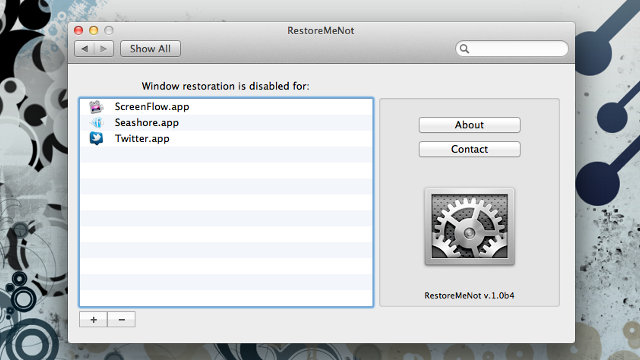
Task: Click the RestoreMeNot window title
Action: pos(321,31)
